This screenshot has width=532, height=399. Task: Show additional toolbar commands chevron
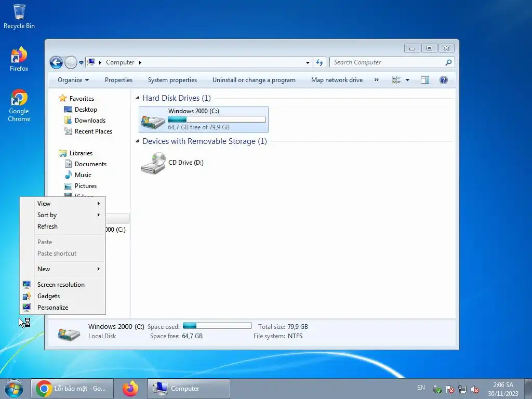(376, 80)
